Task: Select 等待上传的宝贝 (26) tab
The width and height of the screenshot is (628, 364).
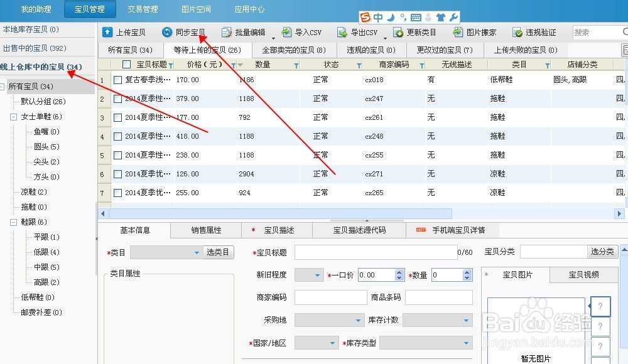Action: point(207,50)
